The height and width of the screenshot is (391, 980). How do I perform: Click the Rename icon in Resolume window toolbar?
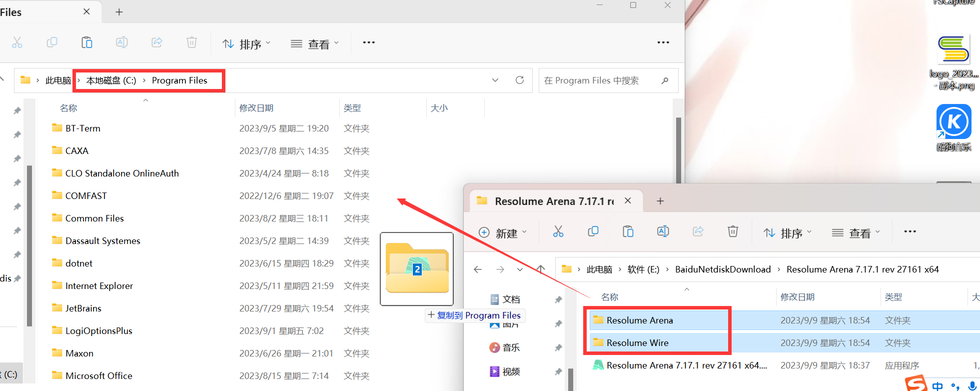pos(663,231)
